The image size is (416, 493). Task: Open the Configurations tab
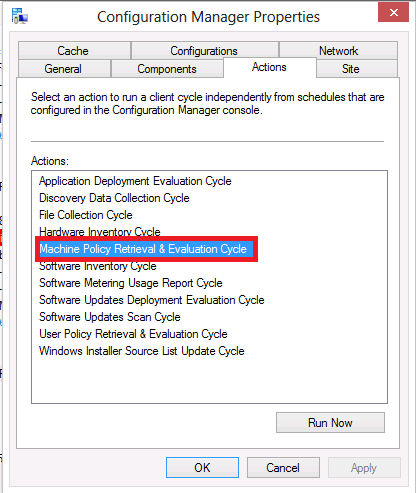coord(205,50)
